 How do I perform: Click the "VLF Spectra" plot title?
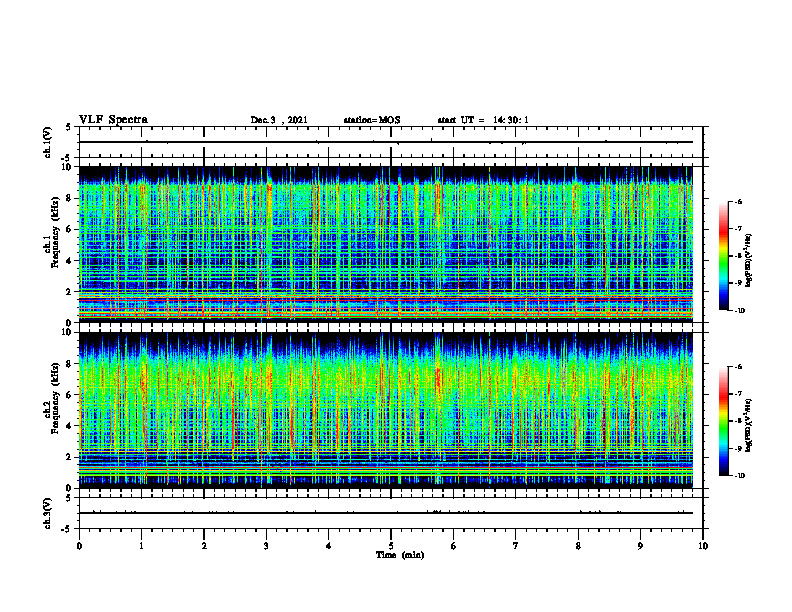pos(113,120)
